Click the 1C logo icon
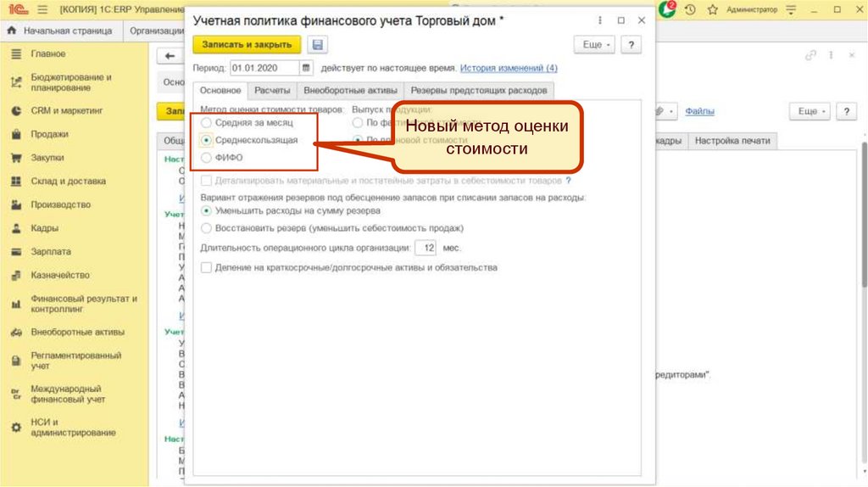 [18, 9]
